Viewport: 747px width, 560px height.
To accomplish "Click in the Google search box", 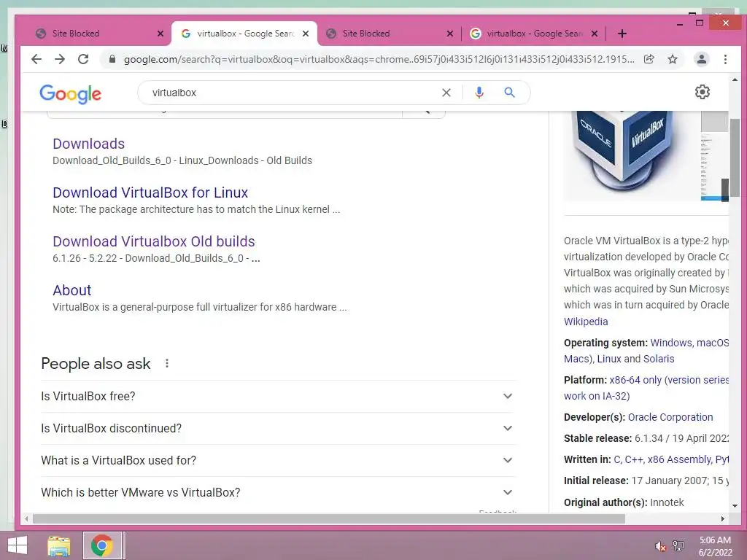I will coord(290,93).
